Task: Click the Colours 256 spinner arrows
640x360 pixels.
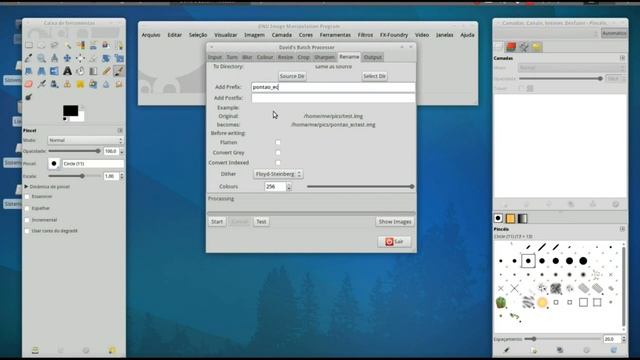Action: point(289,187)
